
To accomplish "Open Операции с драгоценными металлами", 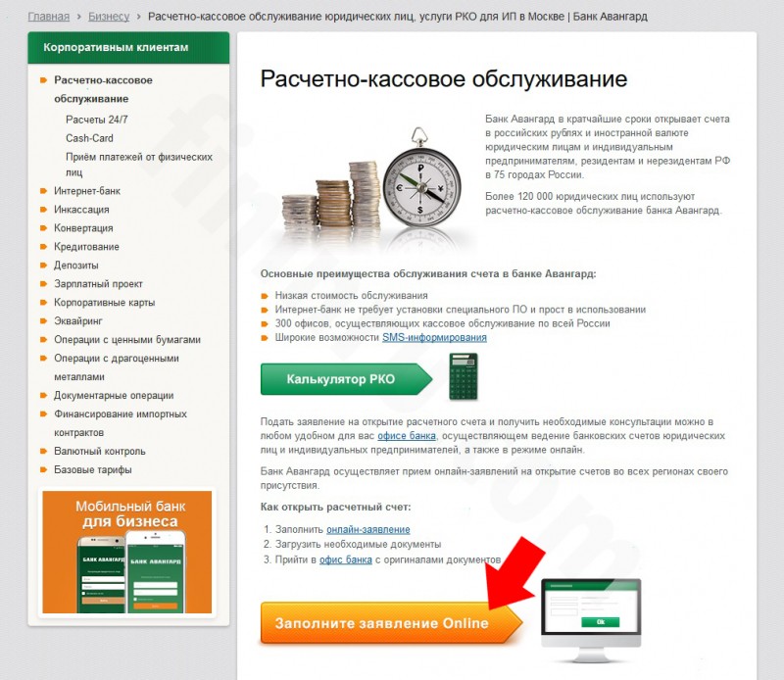I will pos(117,367).
